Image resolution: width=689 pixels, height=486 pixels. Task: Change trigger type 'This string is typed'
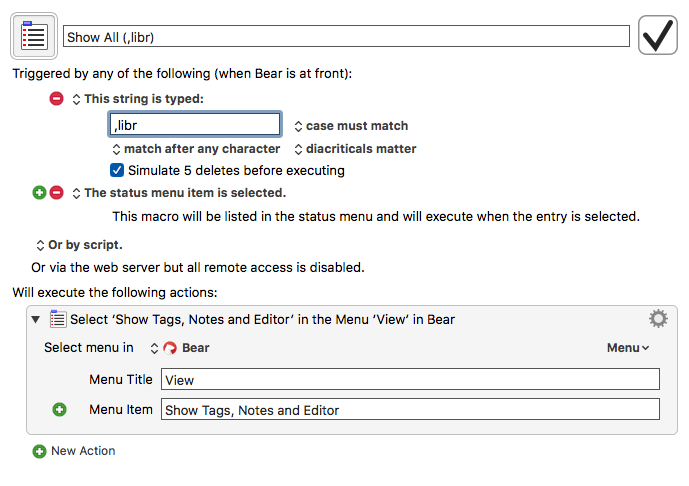(138, 99)
